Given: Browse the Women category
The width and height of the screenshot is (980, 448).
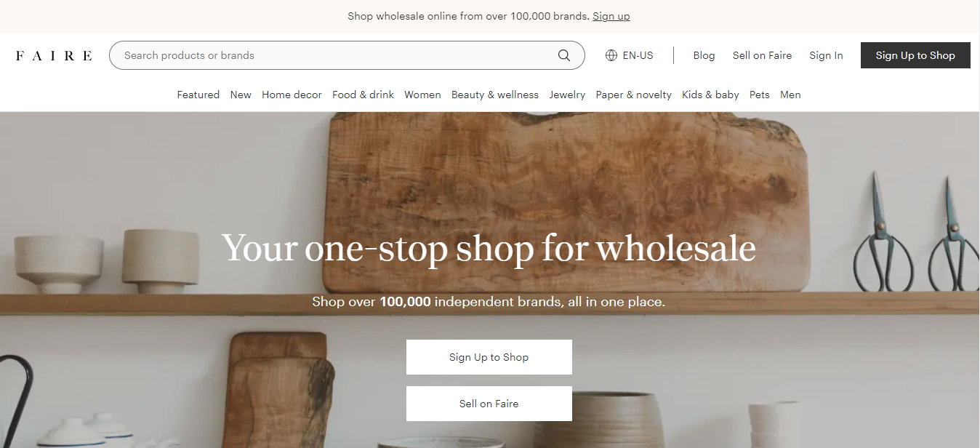Looking at the screenshot, I should pyautogui.click(x=422, y=95).
